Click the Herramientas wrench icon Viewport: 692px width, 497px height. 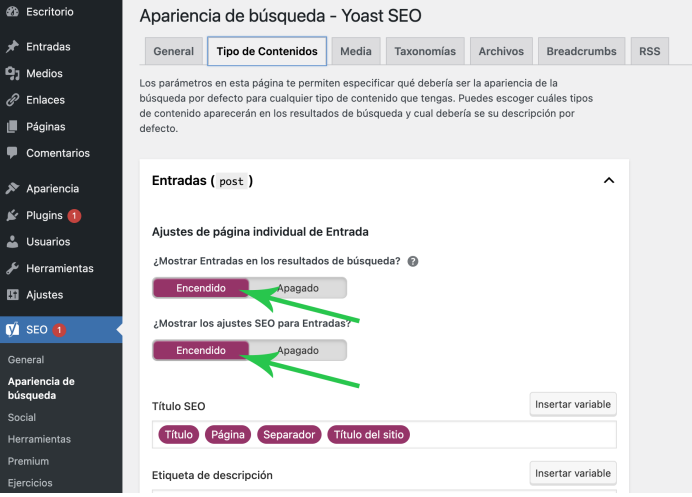pos(13,268)
